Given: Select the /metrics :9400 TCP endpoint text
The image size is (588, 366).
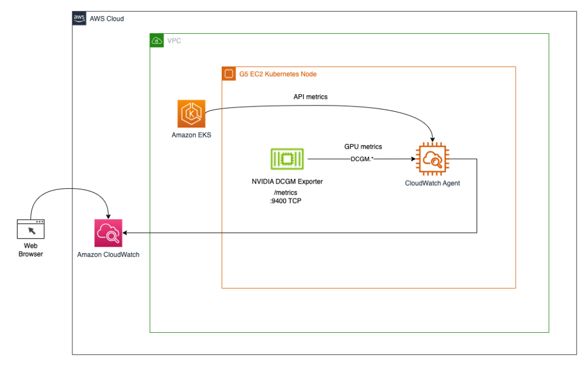Looking at the screenshot, I should (x=285, y=197).
